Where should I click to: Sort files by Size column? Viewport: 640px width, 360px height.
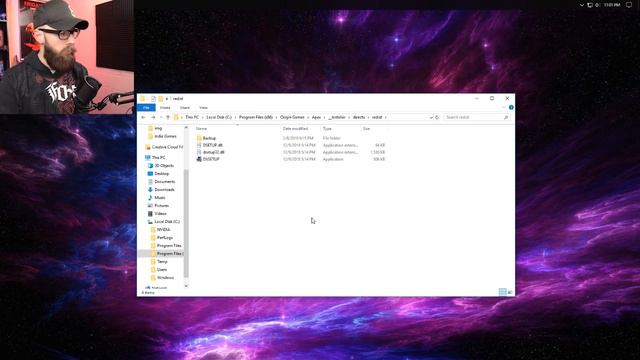(367, 129)
